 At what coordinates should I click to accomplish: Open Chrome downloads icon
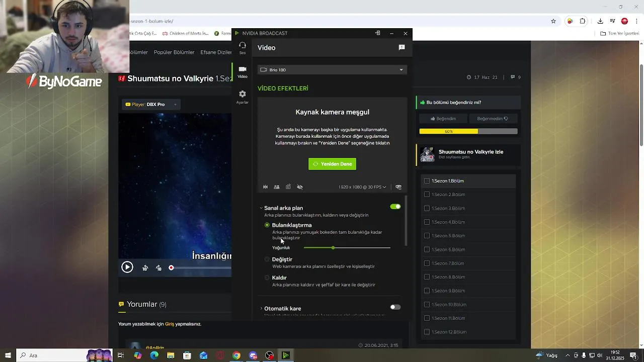point(600,21)
